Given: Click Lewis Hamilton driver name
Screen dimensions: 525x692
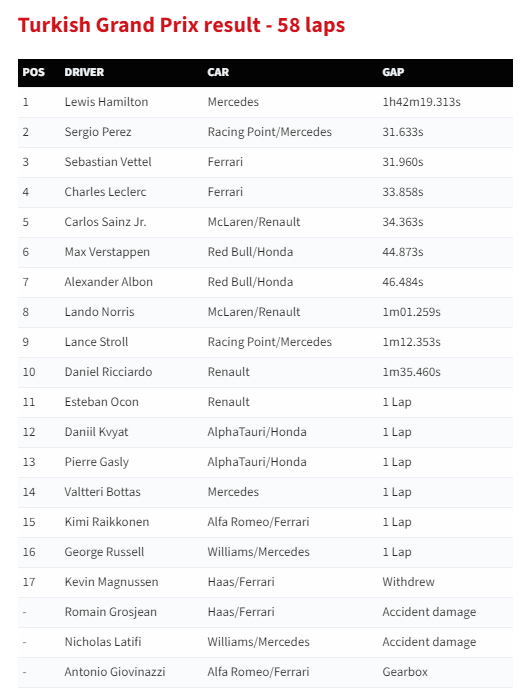Looking at the screenshot, I should (x=106, y=102).
